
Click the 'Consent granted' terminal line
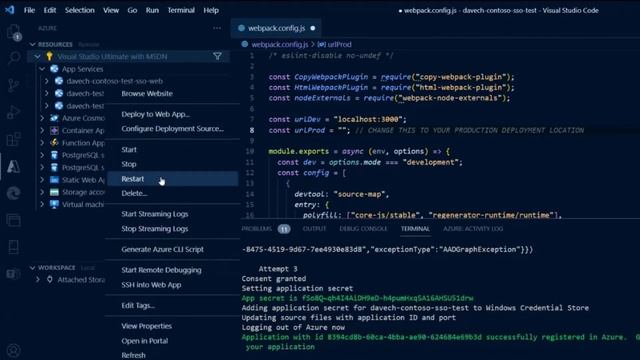coord(273,279)
